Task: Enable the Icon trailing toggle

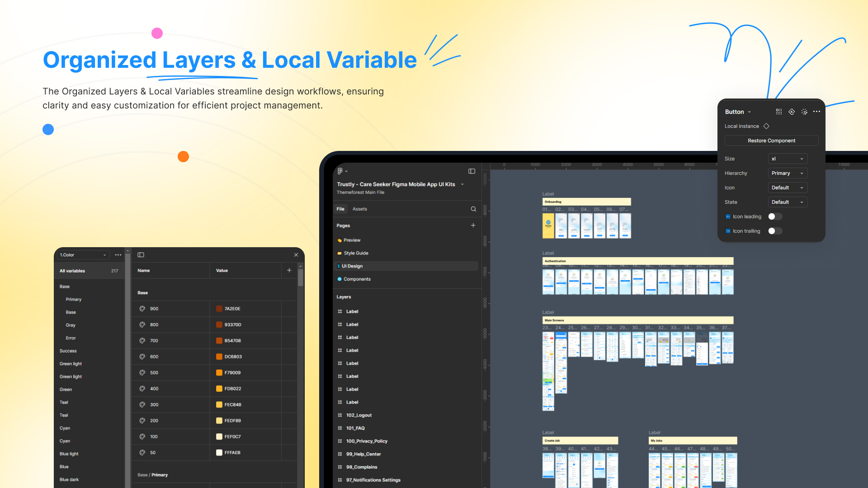Action: (775, 231)
